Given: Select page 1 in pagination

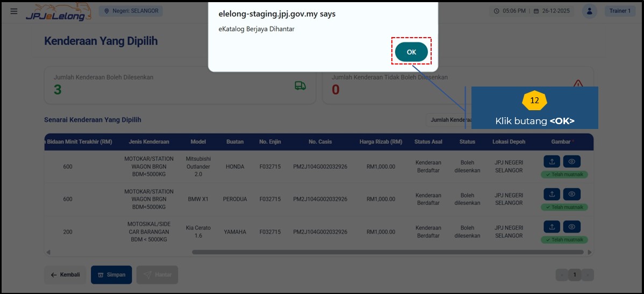Looking at the screenshot, I should pyautogui.click(x=574, y=275).
